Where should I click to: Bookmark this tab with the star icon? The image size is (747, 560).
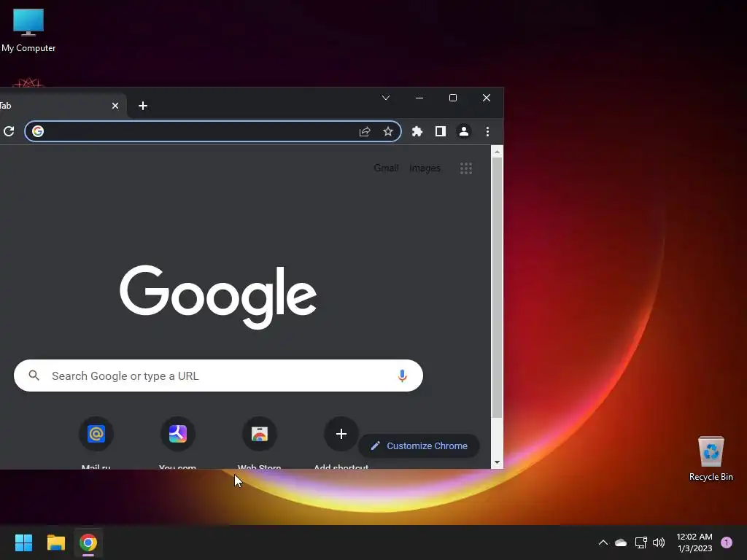click(x=388, y=131)
